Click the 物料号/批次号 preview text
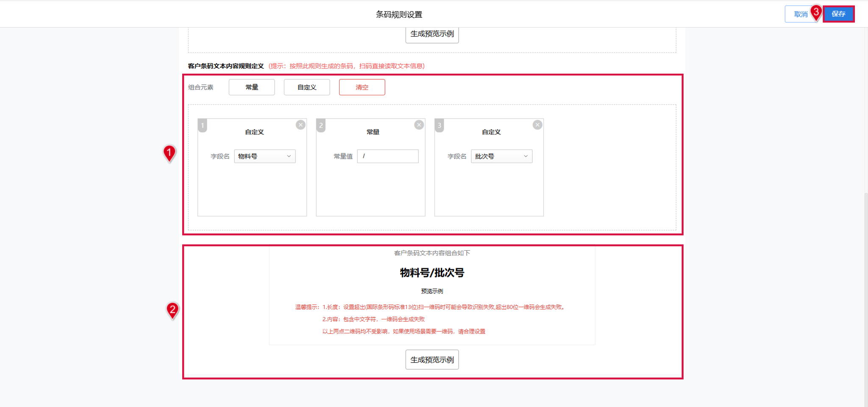Screen dimensions: 868x407 (432, 273)
